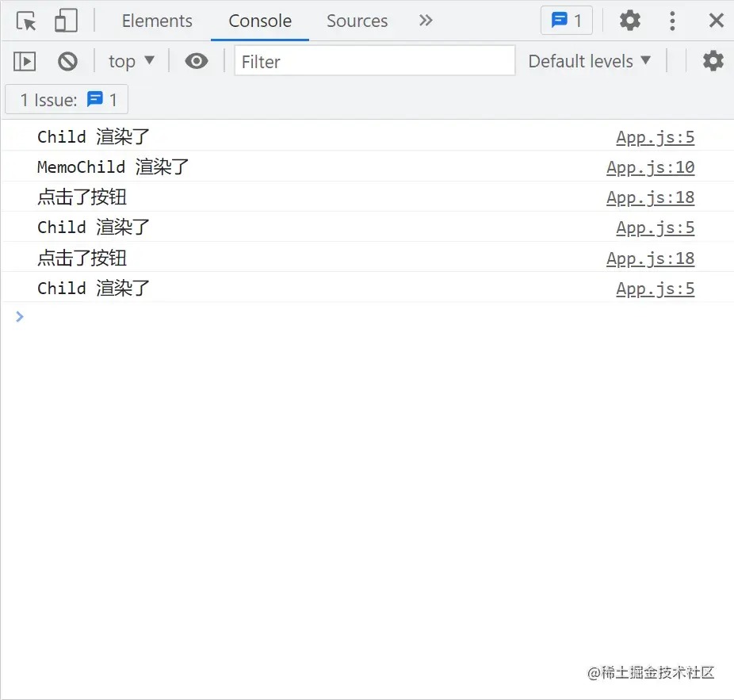Show the console sidebar
Viewport: 734px width, 700px height.
(25, 61)
